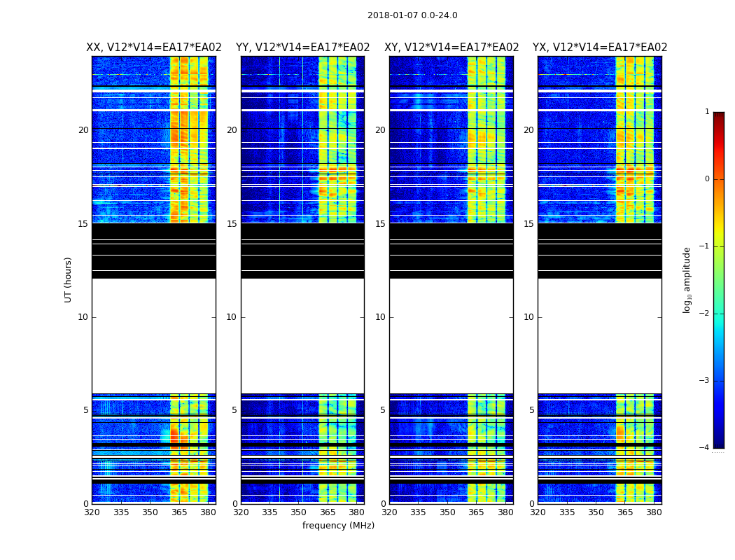The height and width of the screenshot is (560, 735).
Task: Click the figure title "2018-01-07 0.0-24.0"
Action: pyautogui.click(x=412, y=15)
